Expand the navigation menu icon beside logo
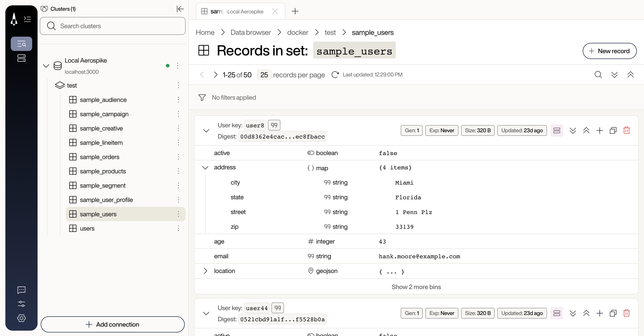 click(27, 19)
